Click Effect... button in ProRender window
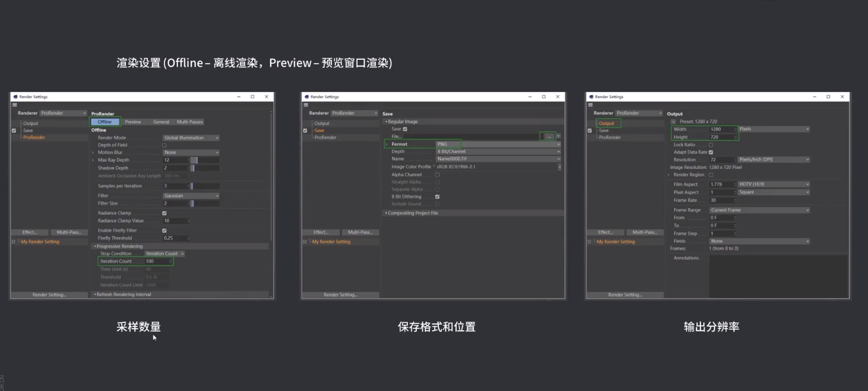868x391 pixels. 30,232
